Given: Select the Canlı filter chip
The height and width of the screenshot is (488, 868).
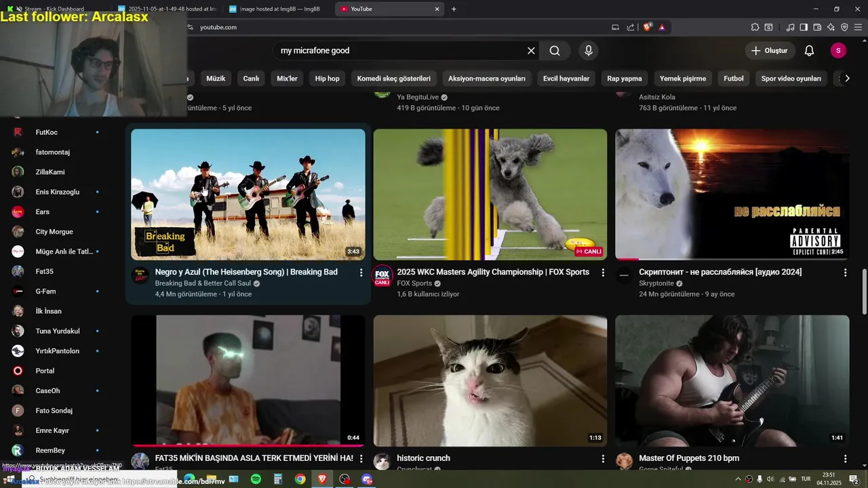Looking at the screenshot, I should coord(251,79).
